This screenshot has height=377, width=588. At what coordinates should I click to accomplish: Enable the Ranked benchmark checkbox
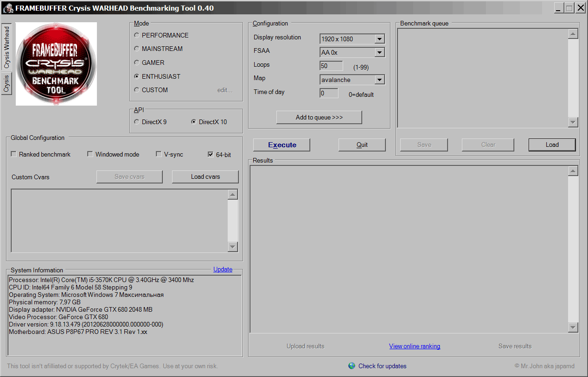(x=14, y=154)
